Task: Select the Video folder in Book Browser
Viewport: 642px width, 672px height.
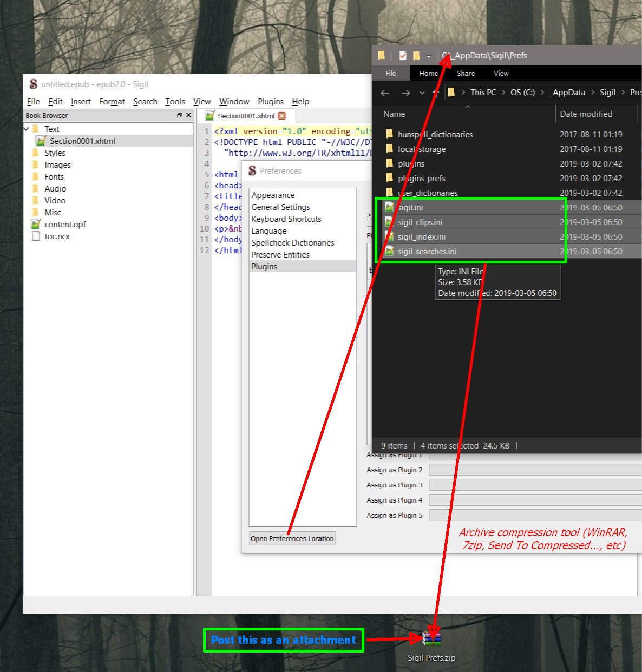Action: [x=55, y=200]
